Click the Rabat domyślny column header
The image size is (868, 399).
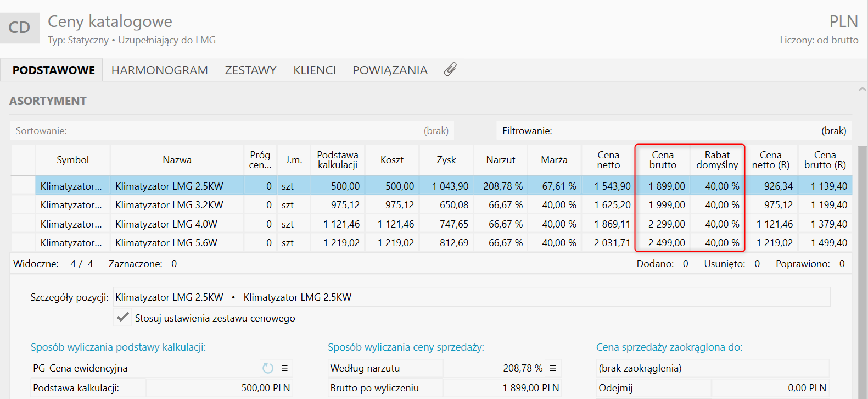tap(717, 160)
